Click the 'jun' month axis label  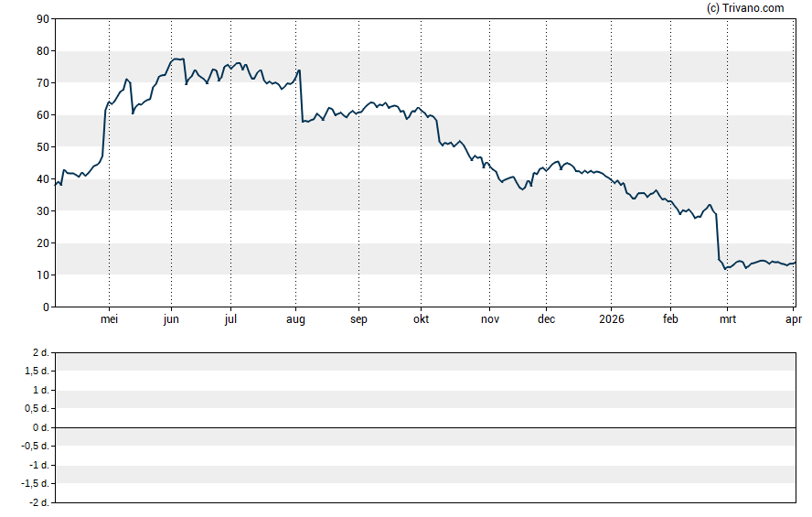click(x=171, y=319)
